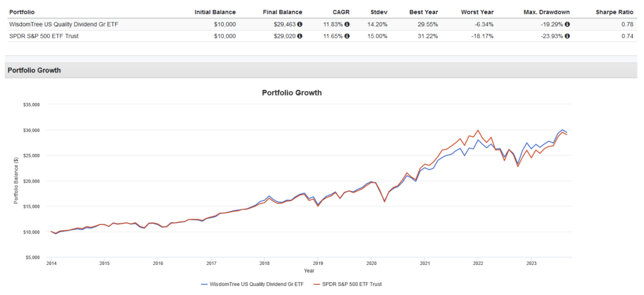The height and width of the screenshot is (295, 644).
Task: Click the Portfolio Growth chart title
Action: point(291,92)
